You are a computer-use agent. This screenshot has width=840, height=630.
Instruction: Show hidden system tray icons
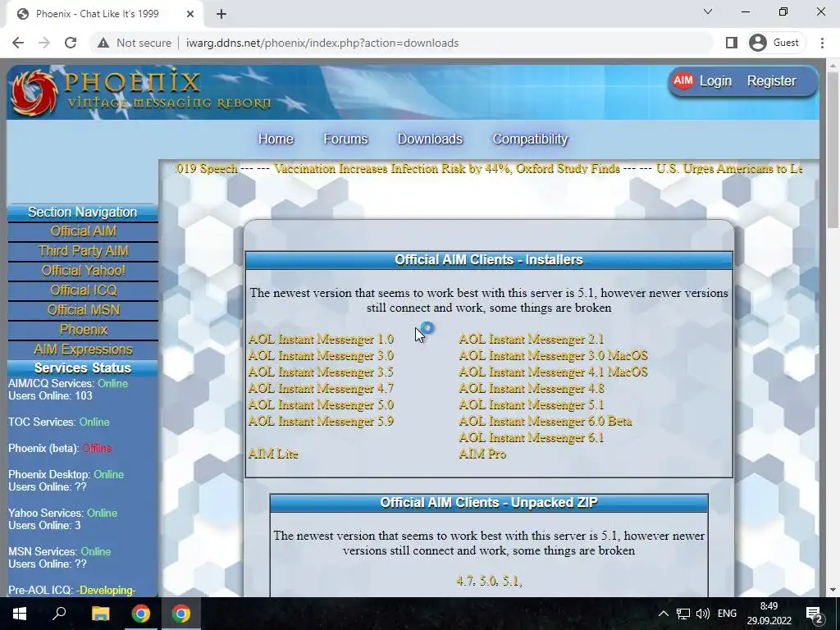tap(663, 614)
